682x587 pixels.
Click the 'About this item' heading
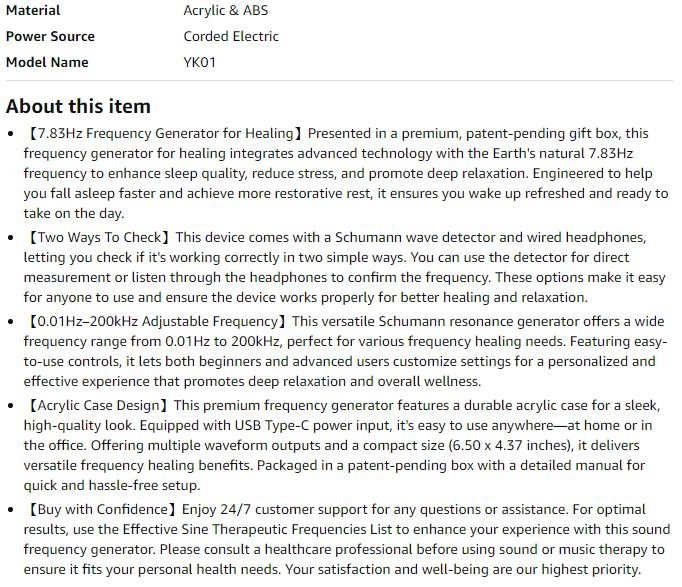click(x=78, y=106)
